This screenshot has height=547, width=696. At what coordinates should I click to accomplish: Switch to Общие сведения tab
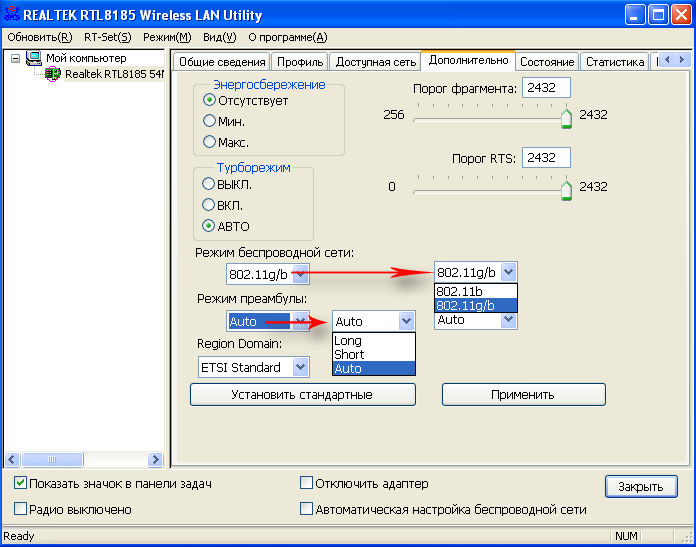(222, 62)
